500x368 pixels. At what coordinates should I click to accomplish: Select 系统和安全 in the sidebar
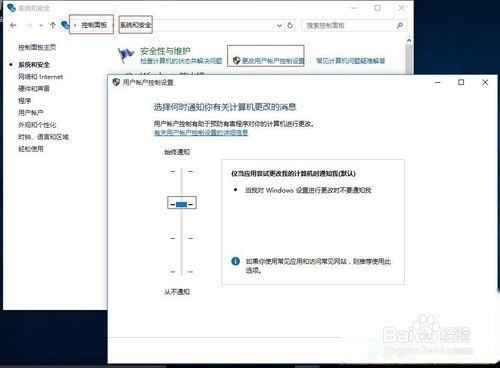34,65
